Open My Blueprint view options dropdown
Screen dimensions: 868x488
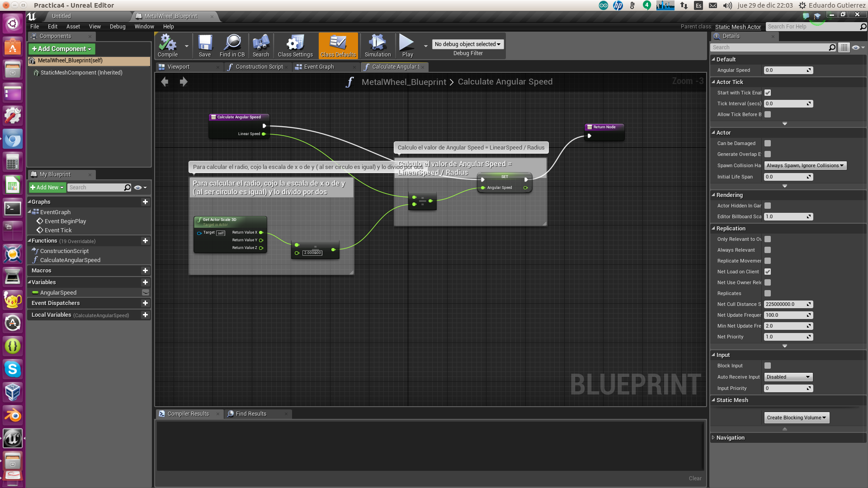(141, 188)
